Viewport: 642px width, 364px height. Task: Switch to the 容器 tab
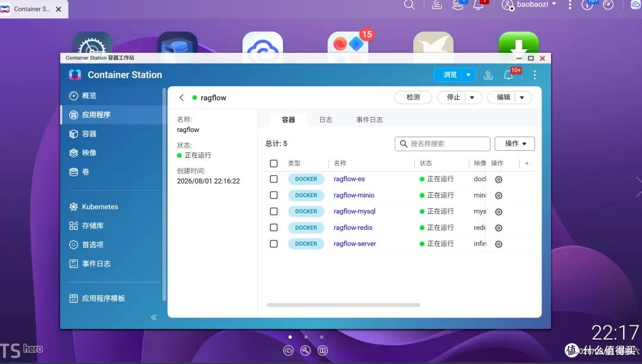pos(288,120)
